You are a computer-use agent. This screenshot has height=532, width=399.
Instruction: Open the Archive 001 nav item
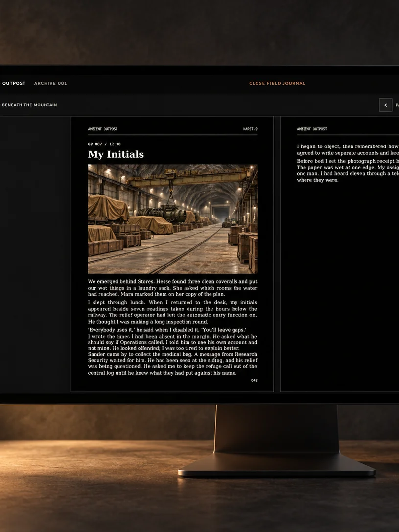[x=50, y=83]
